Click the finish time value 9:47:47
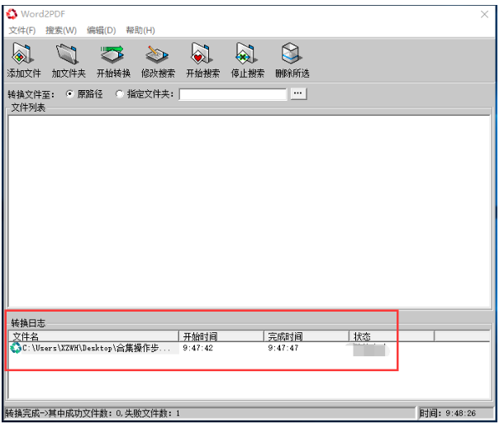This screenshot has width=504, height=424. pyautogui.click(x=283, y=348)
